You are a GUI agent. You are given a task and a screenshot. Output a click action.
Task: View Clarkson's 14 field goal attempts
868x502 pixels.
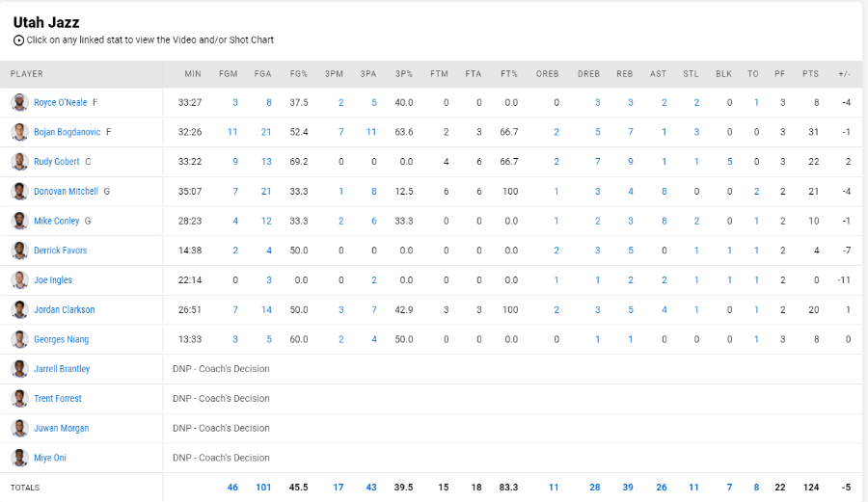(266, 310)
